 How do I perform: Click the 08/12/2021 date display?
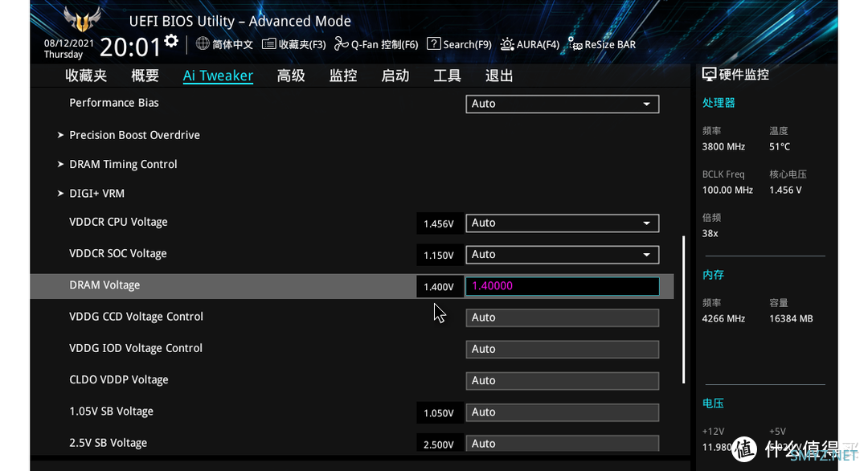[68, 43]
